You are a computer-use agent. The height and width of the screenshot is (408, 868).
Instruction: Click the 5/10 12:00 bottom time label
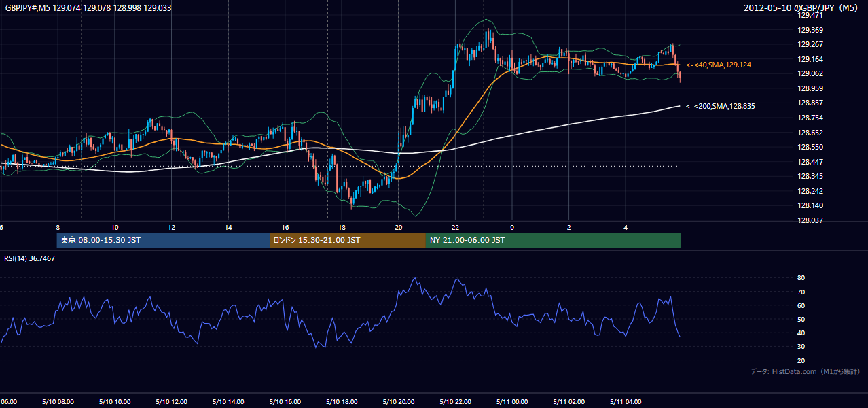(x=172, y=402)
